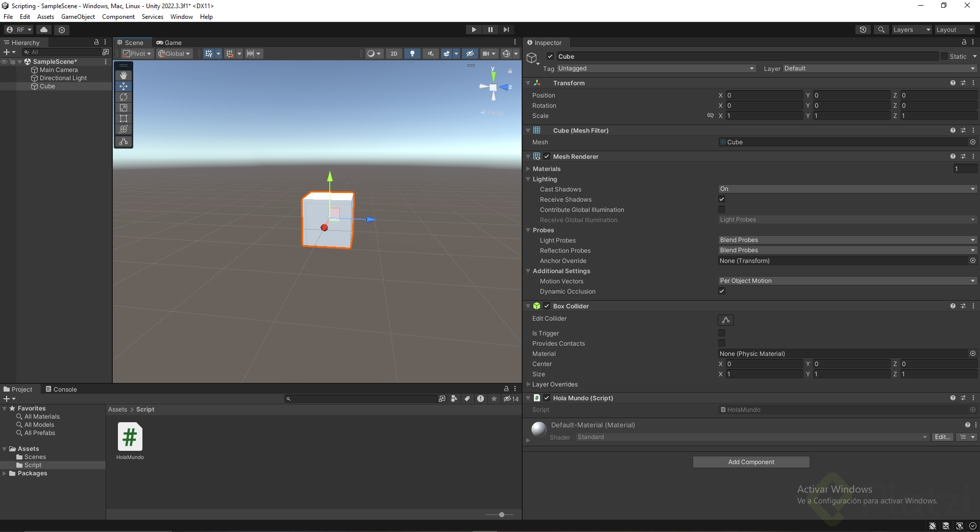Image resolution: width=980 pixels, height=532 pixels.
Task: Open the Undo History icon
Action: [x=863, y=30]
